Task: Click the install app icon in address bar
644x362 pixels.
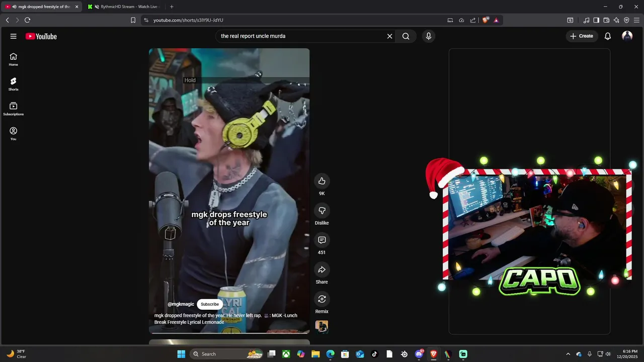Action: pyautogui.click(x=450, y=20)
